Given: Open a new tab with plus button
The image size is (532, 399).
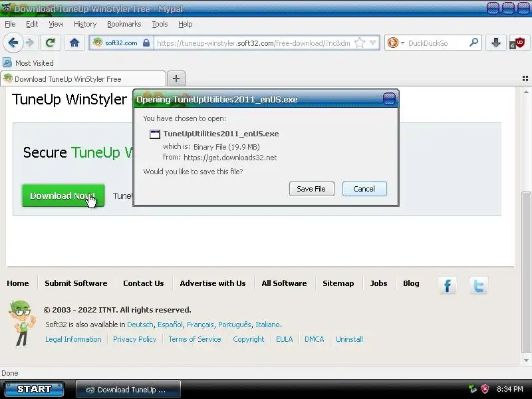Looking at the screenshot, I should 176,78.
